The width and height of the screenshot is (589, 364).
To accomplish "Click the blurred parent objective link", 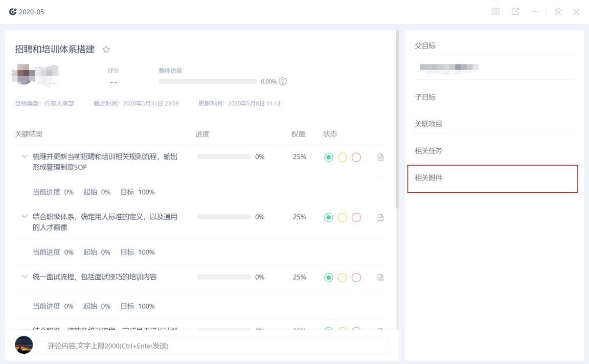I will [449, 67].
